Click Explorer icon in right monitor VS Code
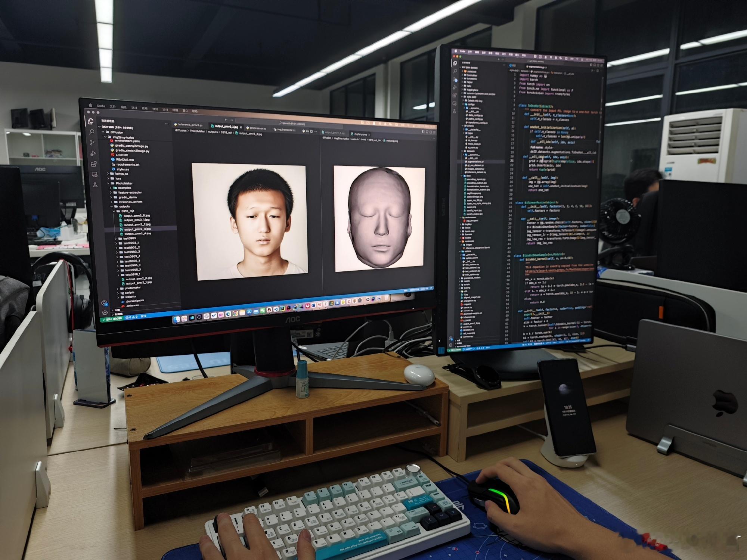 [455, 63]
